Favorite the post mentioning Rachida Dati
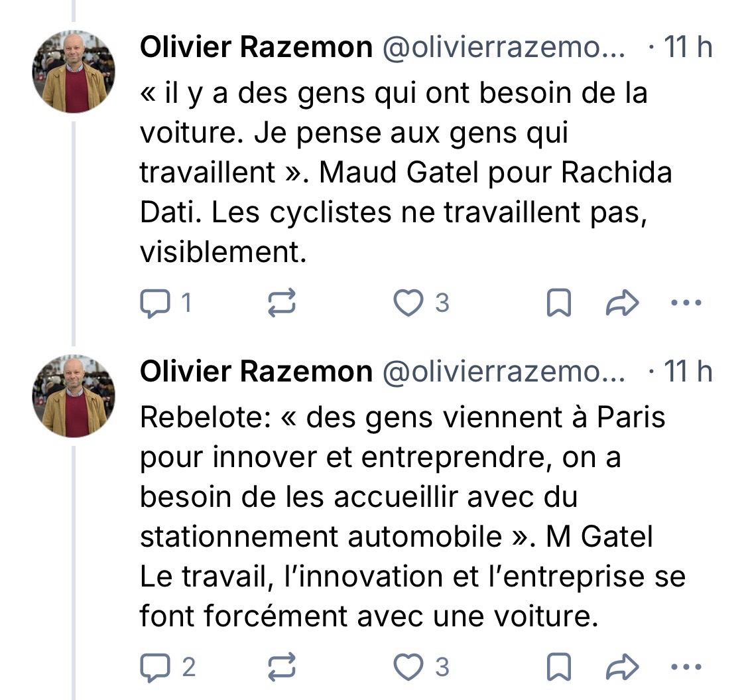746x700 pixels. tap(408, 304)
